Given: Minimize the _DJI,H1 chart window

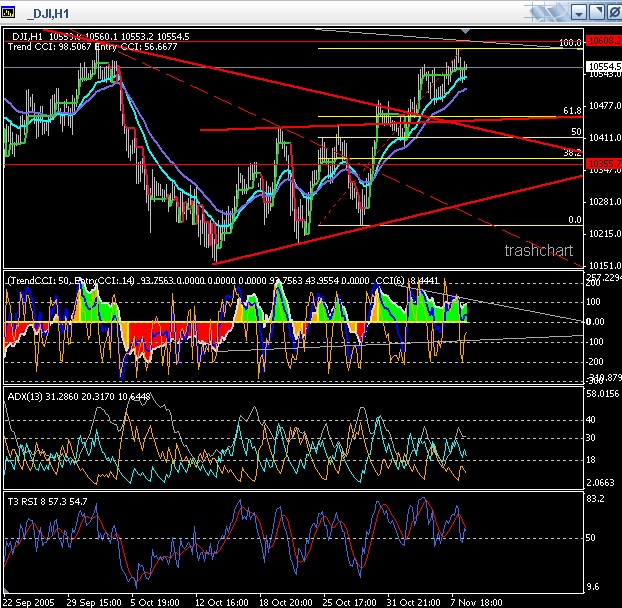Looking at the screenshot, I should 579,12.
